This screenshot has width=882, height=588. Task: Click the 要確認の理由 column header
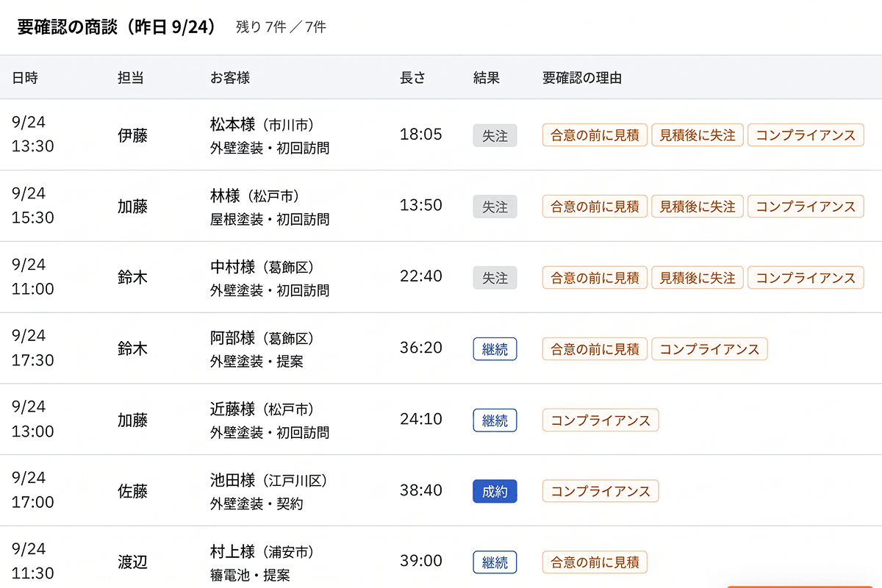582,77
